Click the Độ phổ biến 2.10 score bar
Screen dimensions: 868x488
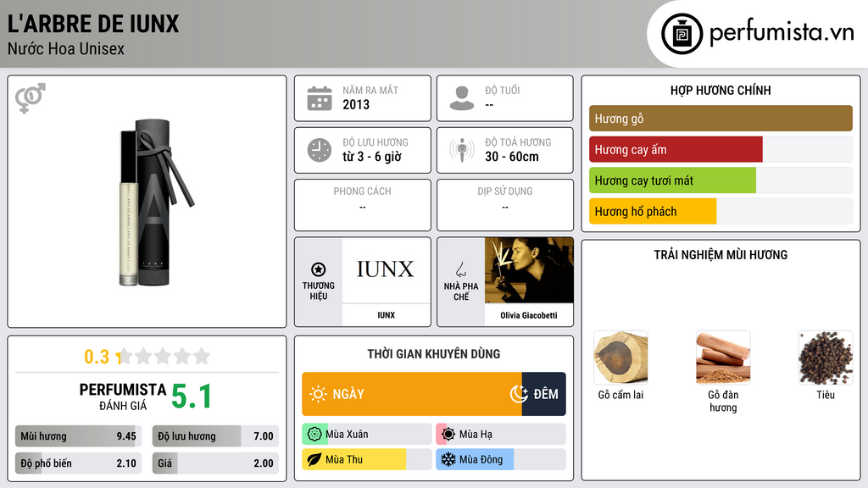tap(78, 463)
